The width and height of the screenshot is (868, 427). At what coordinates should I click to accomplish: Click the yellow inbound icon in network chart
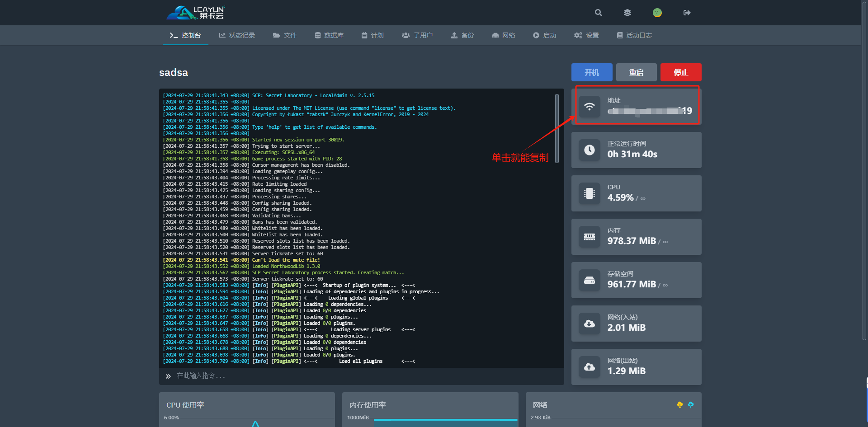pyautogui.click(x=680, y=405)
